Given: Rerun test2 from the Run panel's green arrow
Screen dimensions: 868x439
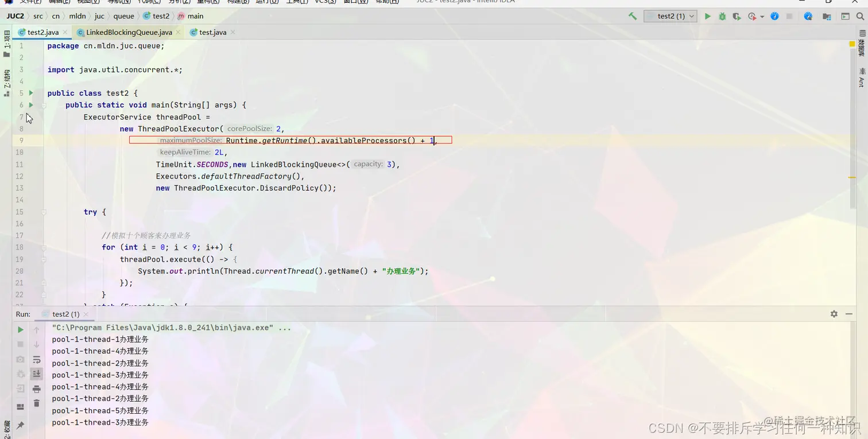Looking at the screenshot, I should (x=20, y=329).
